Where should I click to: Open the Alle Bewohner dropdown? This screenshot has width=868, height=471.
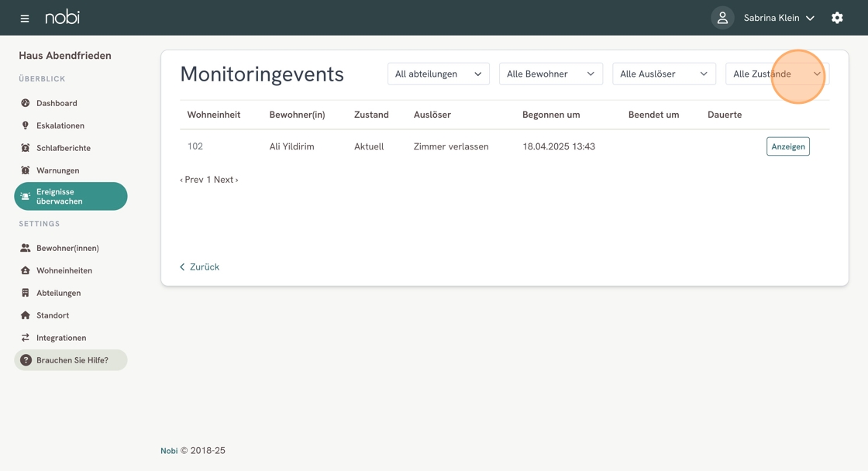[551, 74]
